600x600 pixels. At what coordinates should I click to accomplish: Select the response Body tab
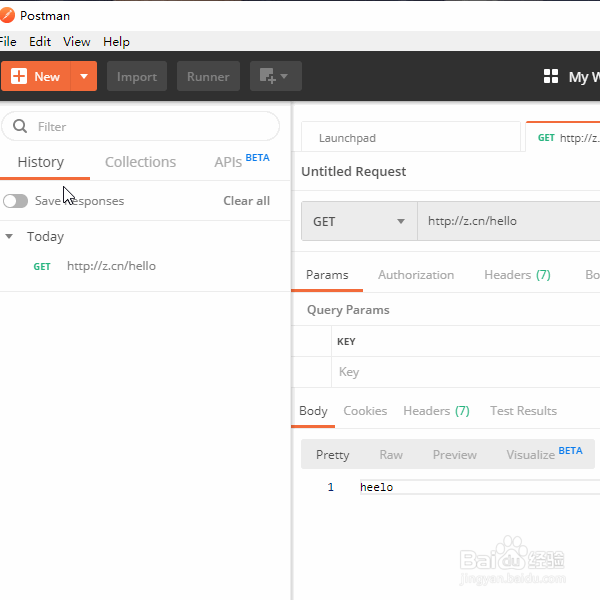313,411
